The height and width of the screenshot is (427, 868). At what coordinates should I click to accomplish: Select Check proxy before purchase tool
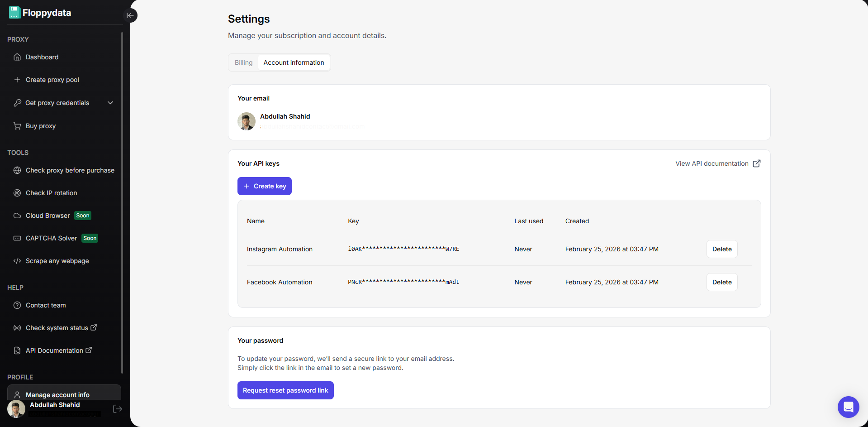pos(70,170)
